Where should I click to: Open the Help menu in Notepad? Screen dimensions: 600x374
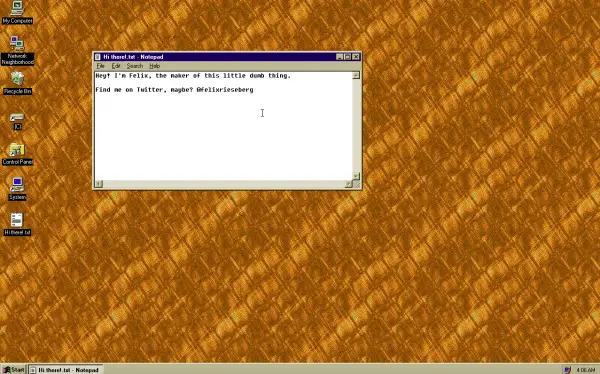pyautogui.click(x=155, y=66)
